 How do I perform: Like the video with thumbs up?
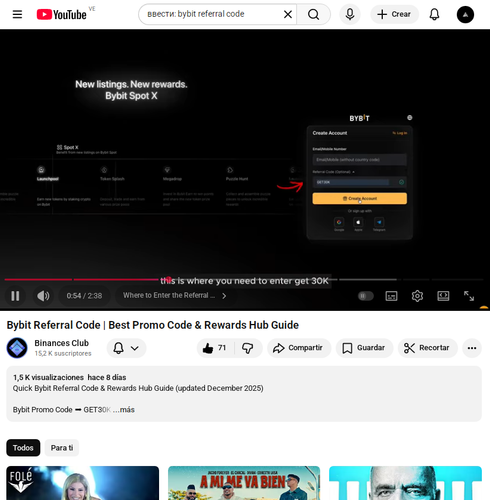coord(215,348)
